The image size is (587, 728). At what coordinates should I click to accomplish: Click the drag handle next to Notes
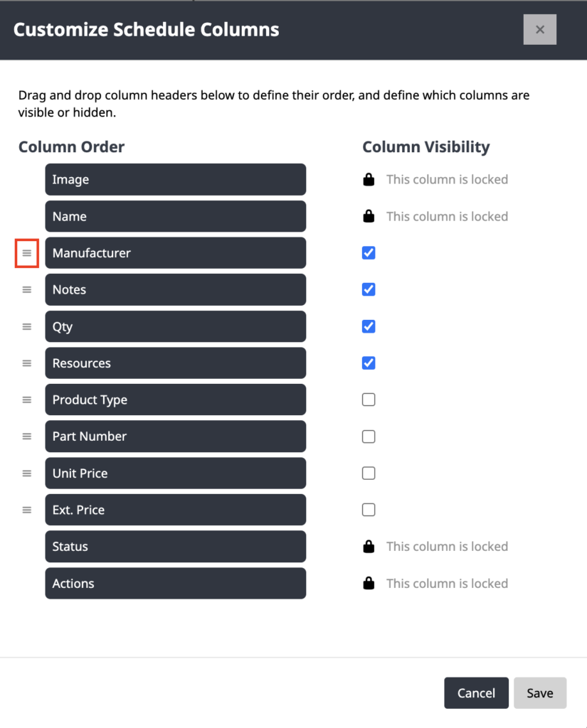(x=27, y=290)
